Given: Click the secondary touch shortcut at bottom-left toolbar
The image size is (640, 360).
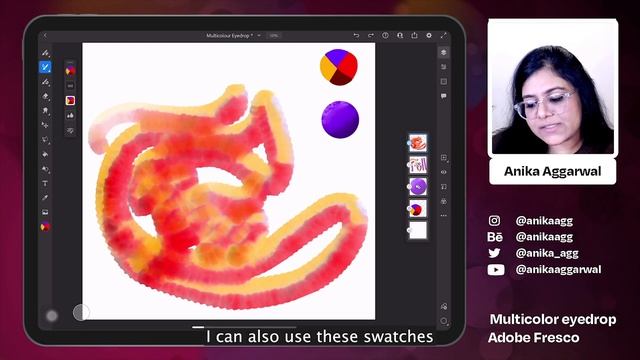Looking at the screenshot, I should 52,316.
